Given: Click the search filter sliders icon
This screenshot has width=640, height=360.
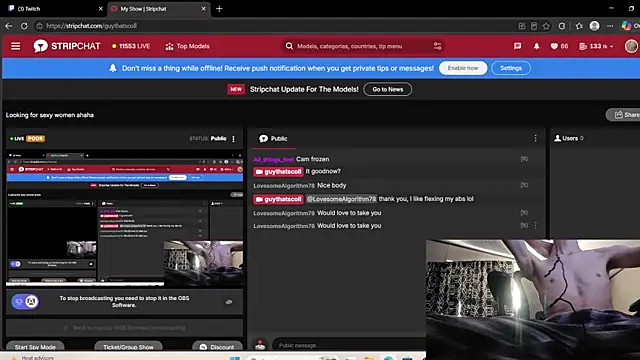Looking at the screenshot, I should pyautogui.click(x=438, y=46).
